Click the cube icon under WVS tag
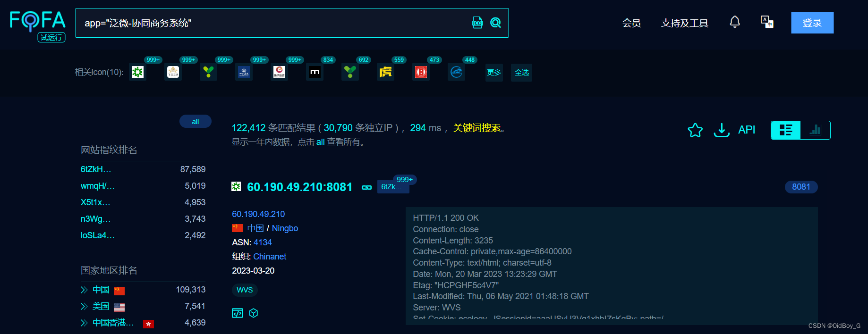The image size is (868, 334). point(254,313)
